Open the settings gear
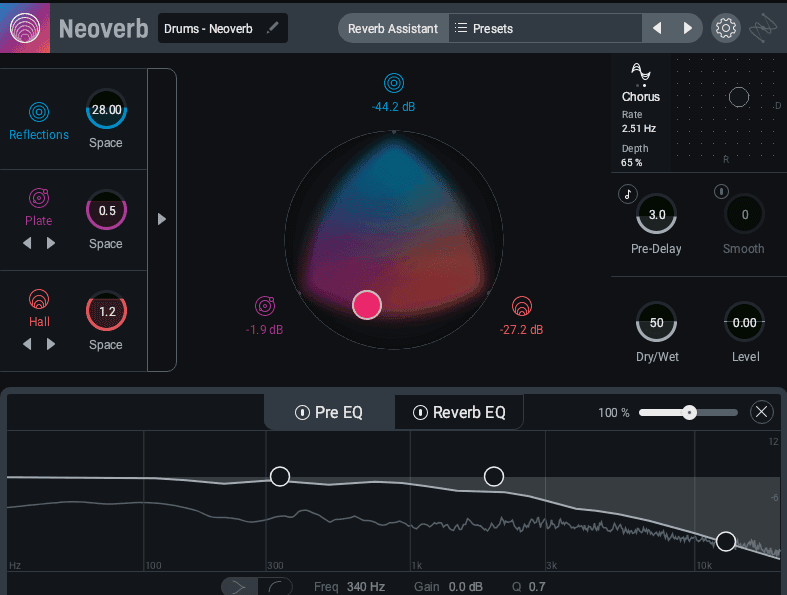The width and height of the screenshot is (787, 595). pos(725,28)
